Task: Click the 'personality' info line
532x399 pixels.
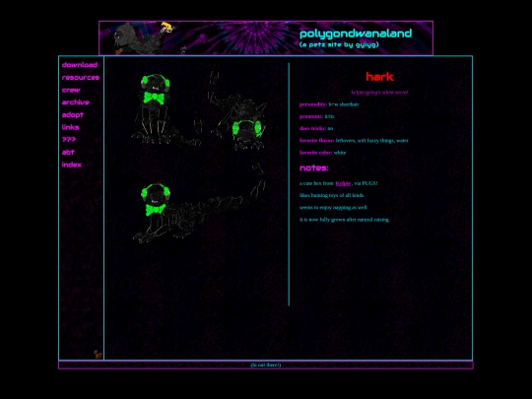Action: [x=329, y=104]
